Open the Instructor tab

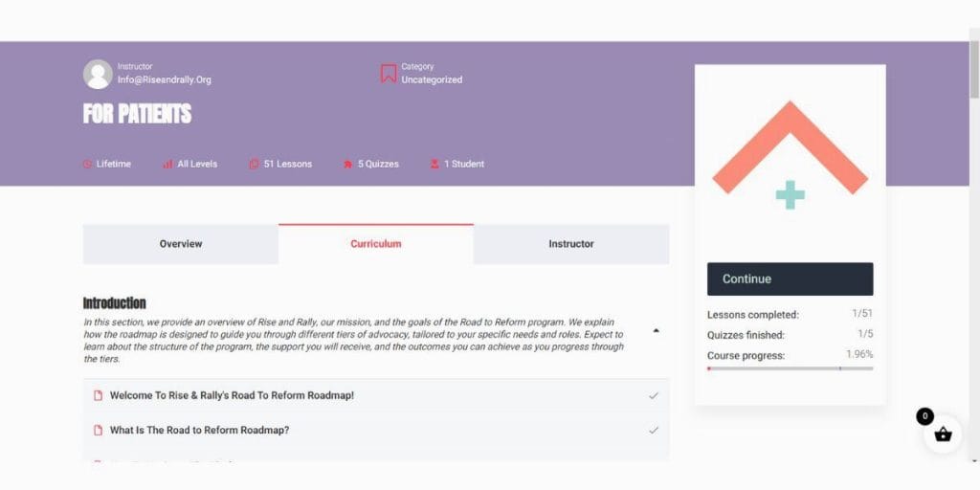point(571,244)
